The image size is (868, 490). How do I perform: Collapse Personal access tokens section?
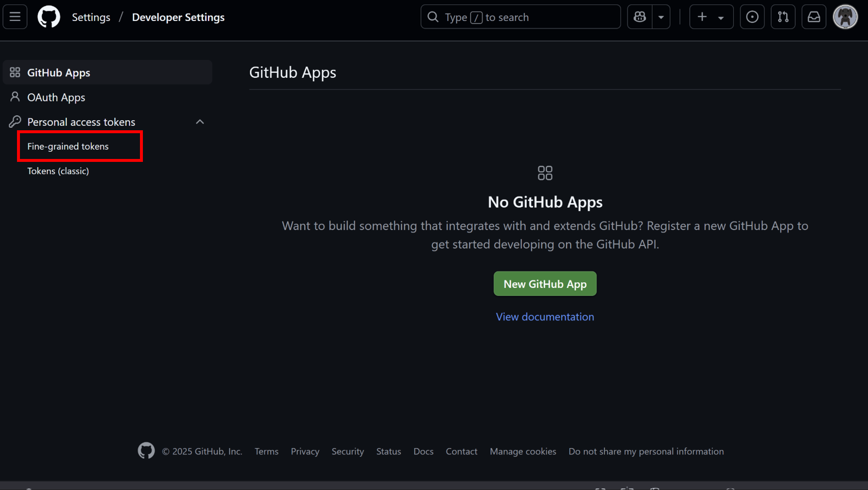[200, 122]
